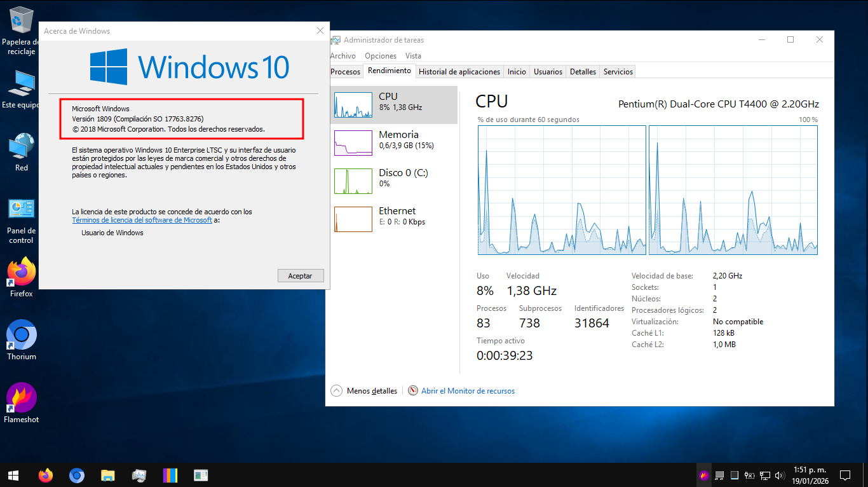Launch Flameshot from the desktop icon
Viewport: 868px width, 487px height.
22,398
